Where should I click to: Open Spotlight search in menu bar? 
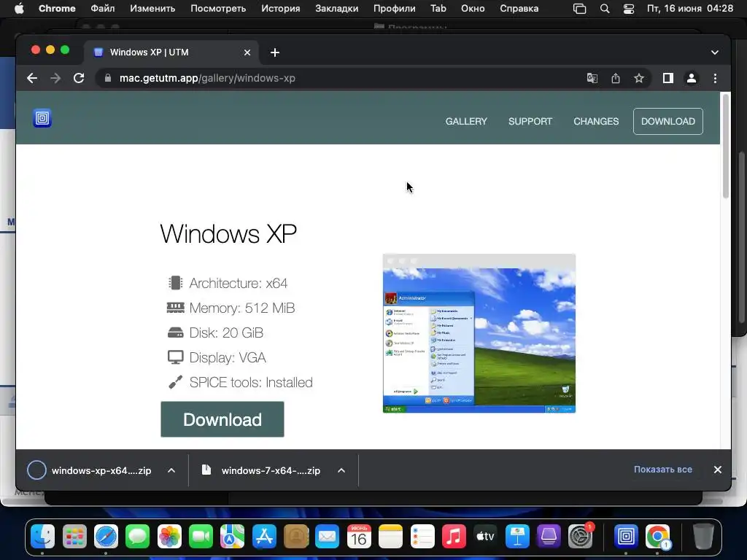[x=605, y=9]
